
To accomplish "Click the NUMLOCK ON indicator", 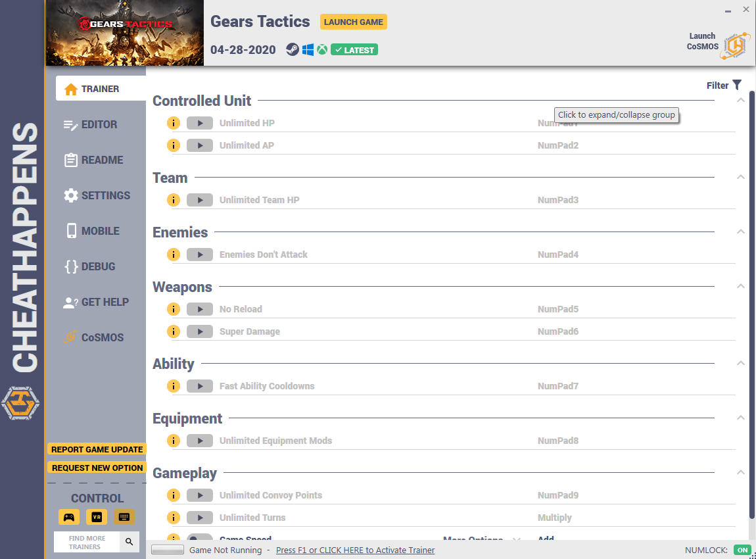I will coord(742,550).
